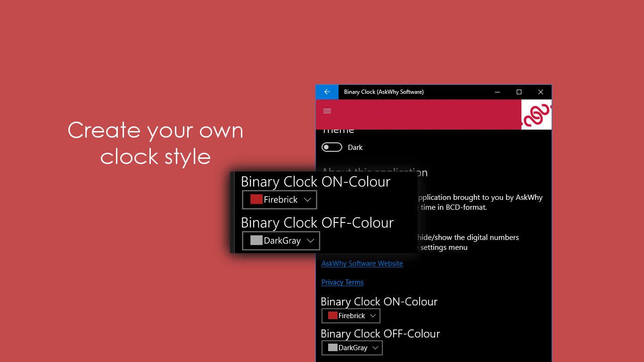Click the 'Binary Clock OFF-Colour' heading in the app window
644x362 pixels.
[380, 334]
